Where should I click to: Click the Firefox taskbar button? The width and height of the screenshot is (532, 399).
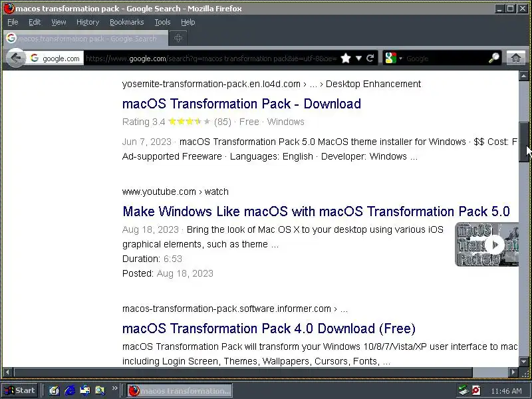(x=180, y=390)
